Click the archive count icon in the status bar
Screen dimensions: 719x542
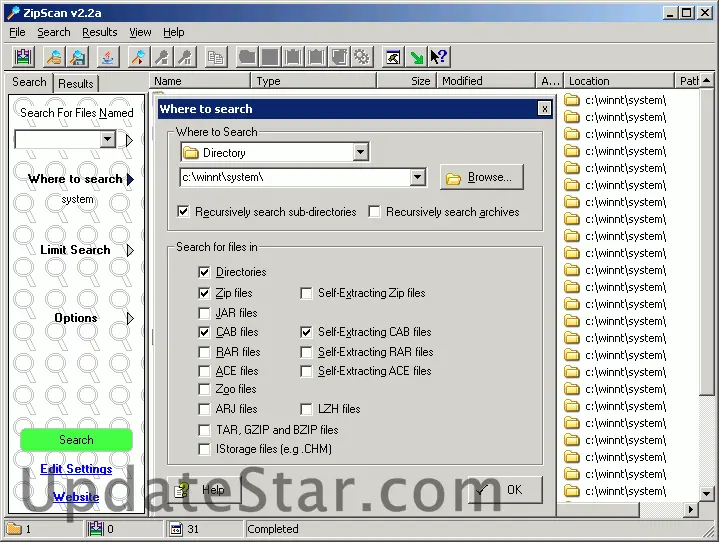(95, 529)
